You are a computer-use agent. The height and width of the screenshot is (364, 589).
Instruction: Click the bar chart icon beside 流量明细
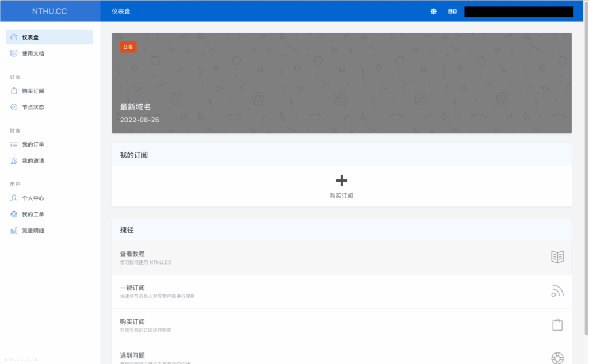coord(14,231)
